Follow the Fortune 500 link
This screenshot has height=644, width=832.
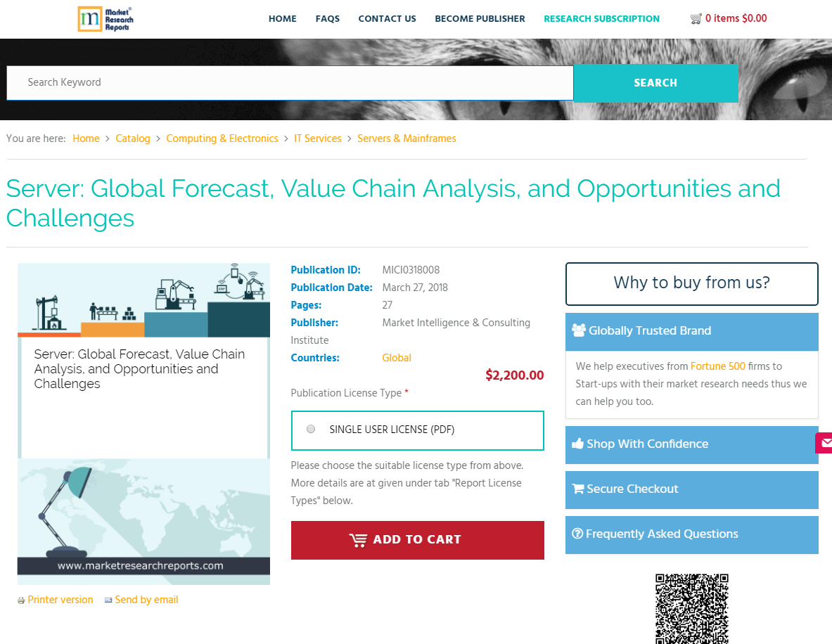pyautogui.click(x=717, y=366)
